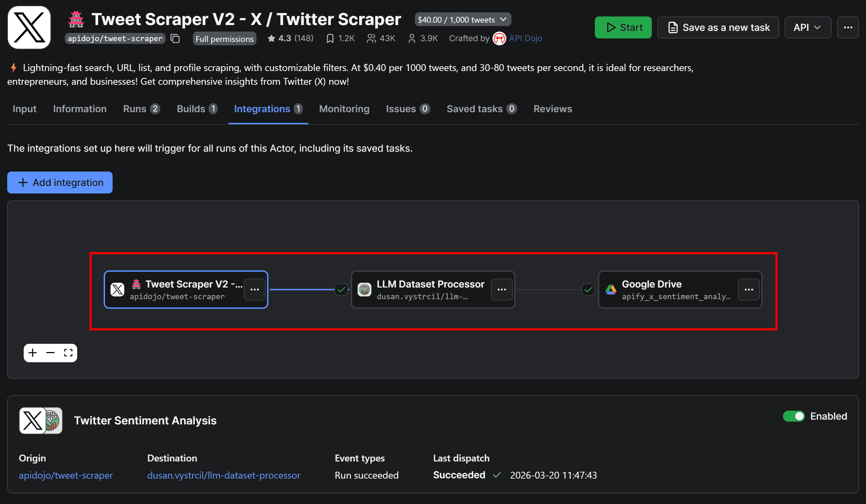Open the Monitoring tab

344,109
